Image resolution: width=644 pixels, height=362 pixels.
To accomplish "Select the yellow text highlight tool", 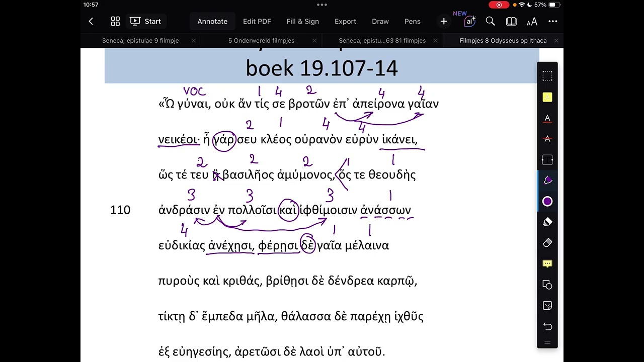I will (x=547, y=97).
